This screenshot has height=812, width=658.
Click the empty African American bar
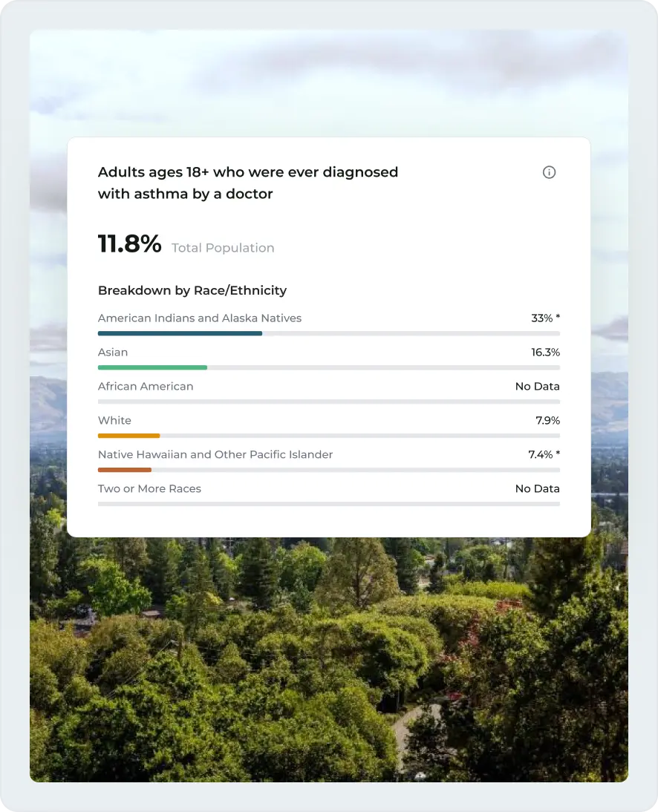point(329,402)
